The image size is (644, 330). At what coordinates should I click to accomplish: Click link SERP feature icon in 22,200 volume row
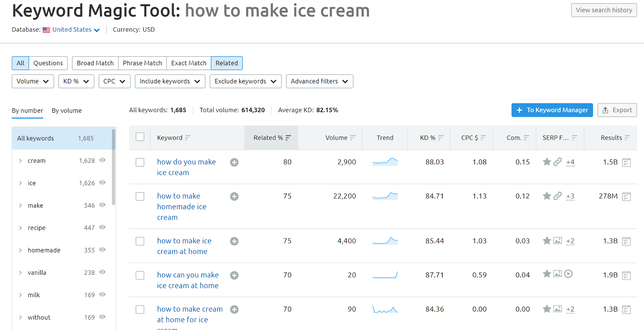[x=557, y=196]
